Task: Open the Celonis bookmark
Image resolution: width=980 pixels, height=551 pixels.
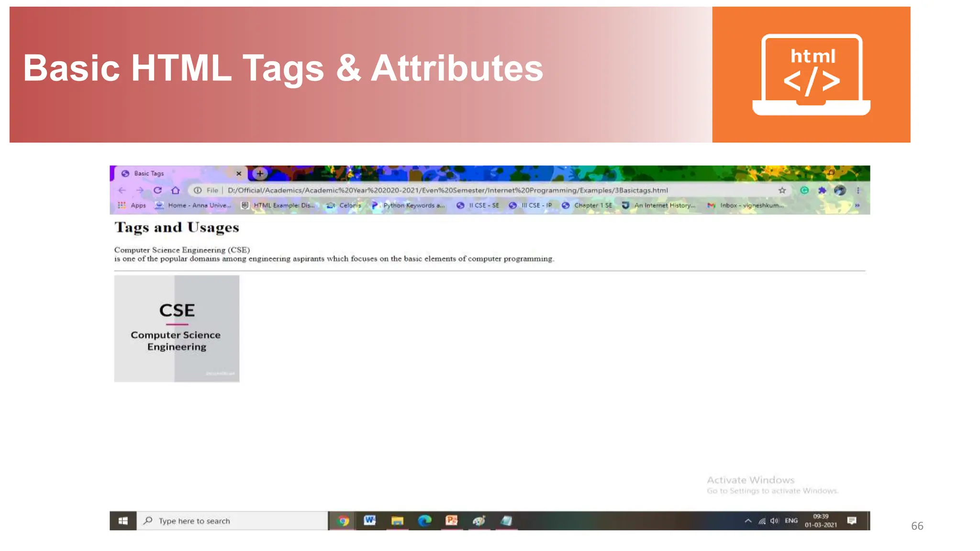Action: click(x=344, y=206)
